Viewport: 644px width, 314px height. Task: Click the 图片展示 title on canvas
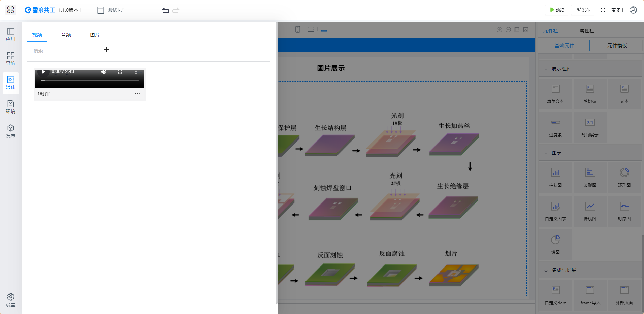(x=331, y=68)
